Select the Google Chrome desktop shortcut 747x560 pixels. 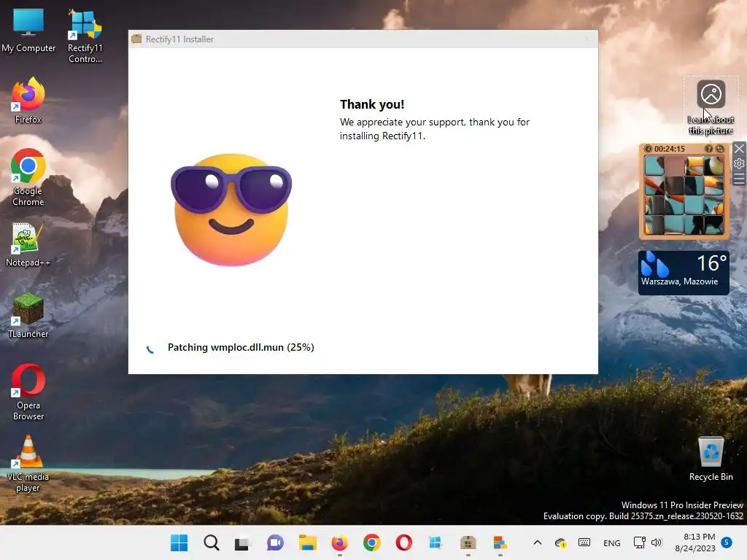[x=28, y=177]
